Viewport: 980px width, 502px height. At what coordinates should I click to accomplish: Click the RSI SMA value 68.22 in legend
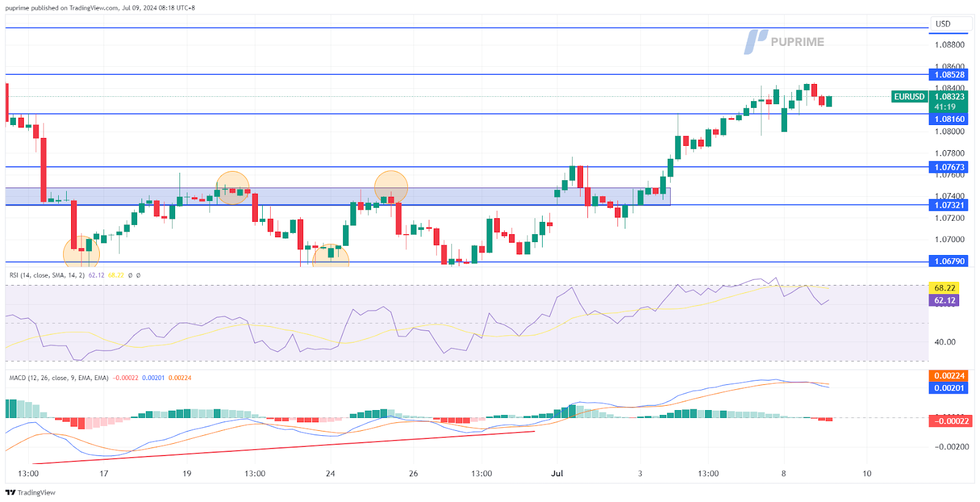click(x=116, y=275)
